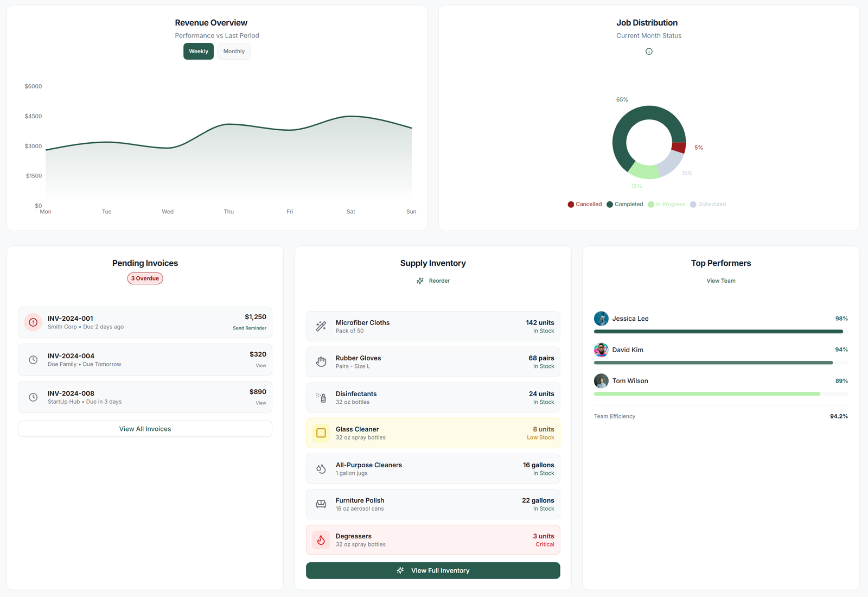Viewport: 868px width, 597px height.
Task: Click Jessica Lee's performance progress bar
Action: 720,332
